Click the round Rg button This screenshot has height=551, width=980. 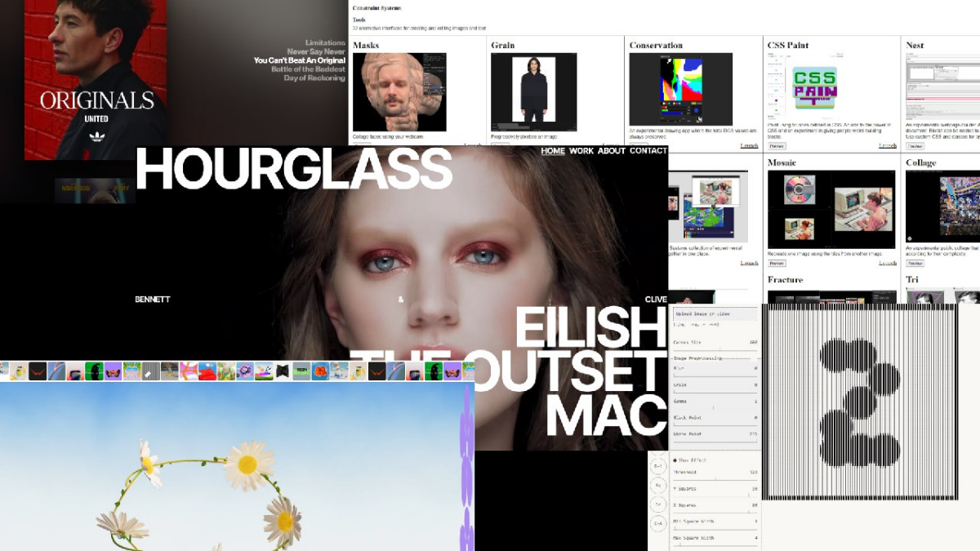pos(658,485)
